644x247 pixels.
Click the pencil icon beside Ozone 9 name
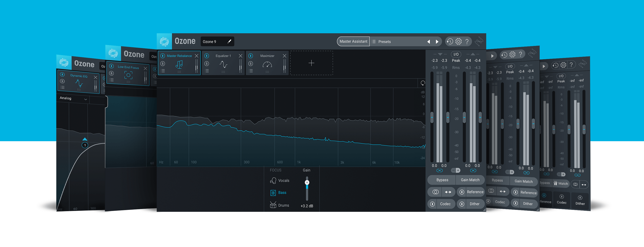[229, 41]
